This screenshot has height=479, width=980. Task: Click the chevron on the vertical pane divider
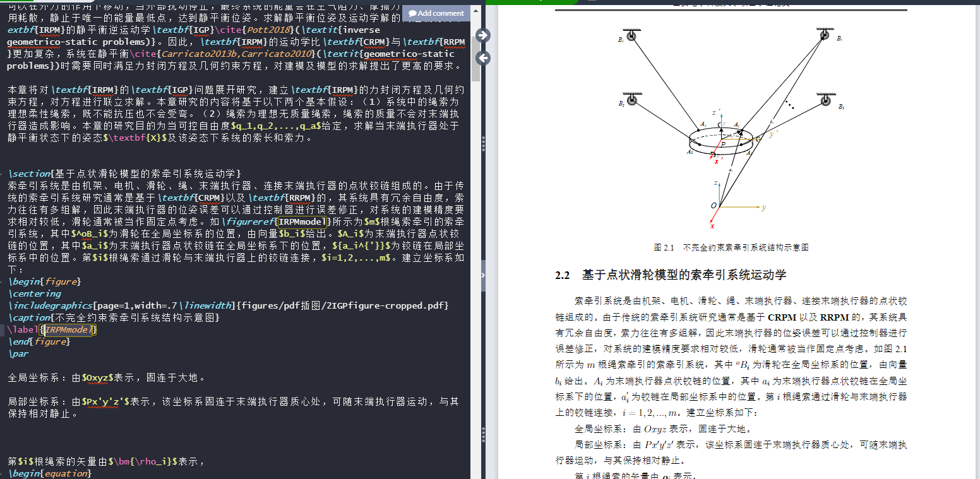click(x=483, y=275)
